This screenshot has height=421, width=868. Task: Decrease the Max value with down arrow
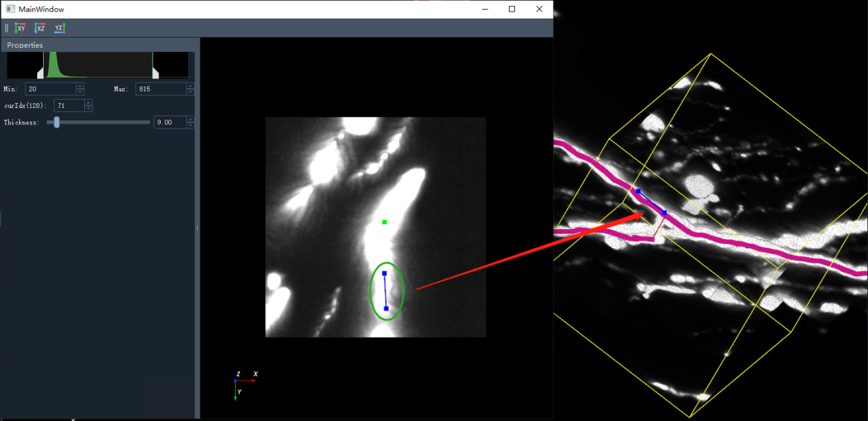(190, 92)
